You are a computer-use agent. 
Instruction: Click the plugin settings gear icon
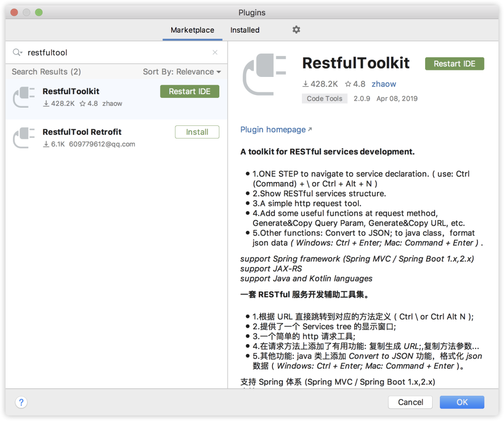[296, 30]
